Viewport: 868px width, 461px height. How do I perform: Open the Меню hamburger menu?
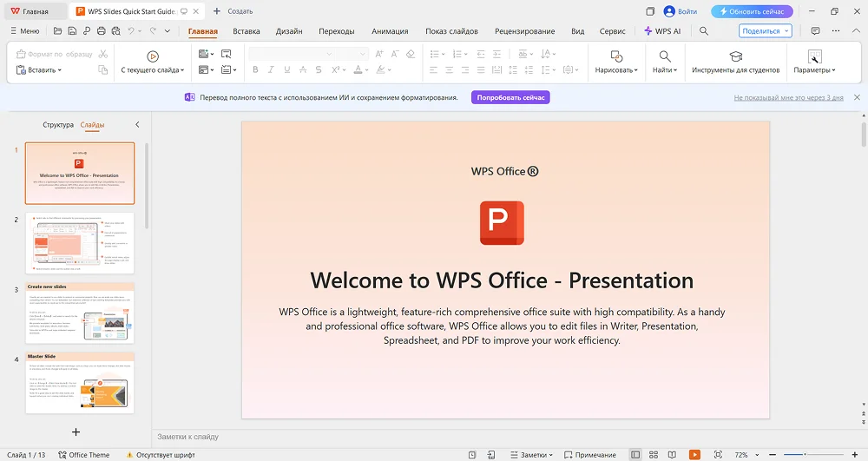[25, 31]
